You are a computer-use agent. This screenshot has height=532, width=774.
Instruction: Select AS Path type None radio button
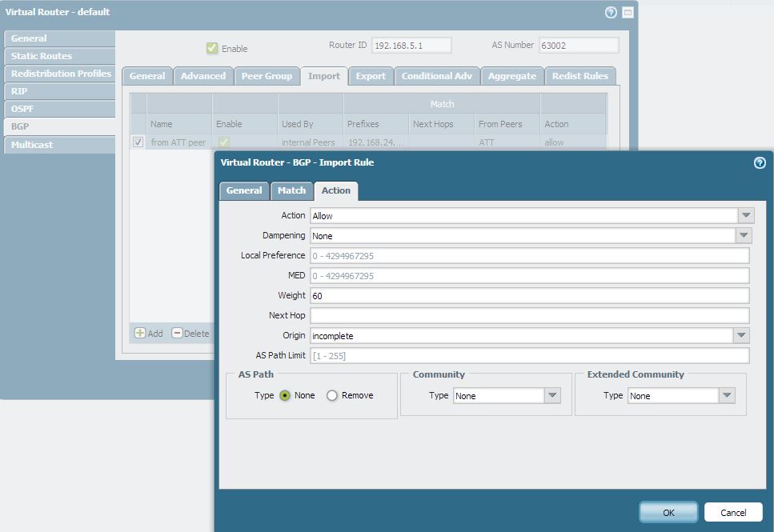point(285,395)
